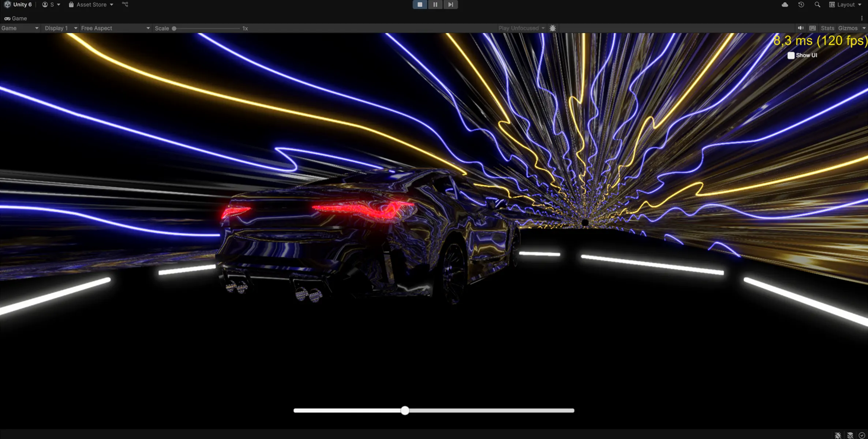Image resolution: width=868 pixels, height=439 pixels.
Task: Stop play mode with the Stop button
Action: click(420, 5)
